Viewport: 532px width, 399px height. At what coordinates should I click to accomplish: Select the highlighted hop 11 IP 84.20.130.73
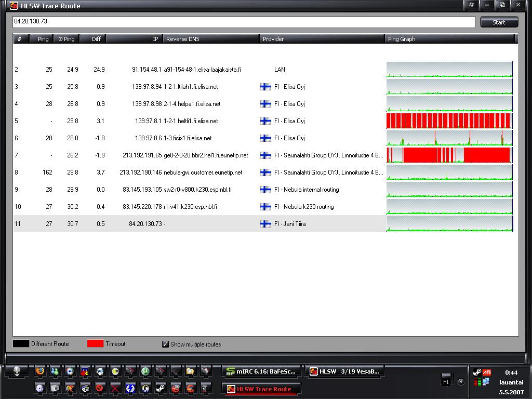(145, 224)
